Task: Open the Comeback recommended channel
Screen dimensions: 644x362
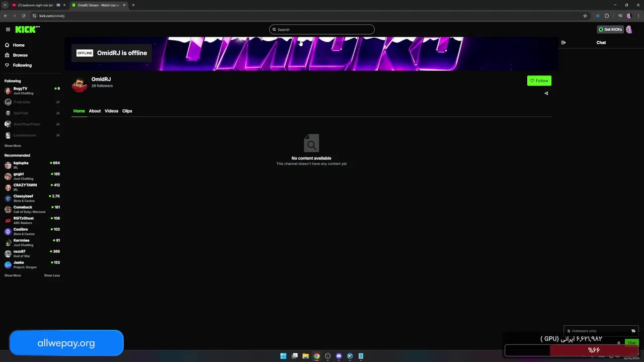Action: pyautogui.click(x=32, y=209)
